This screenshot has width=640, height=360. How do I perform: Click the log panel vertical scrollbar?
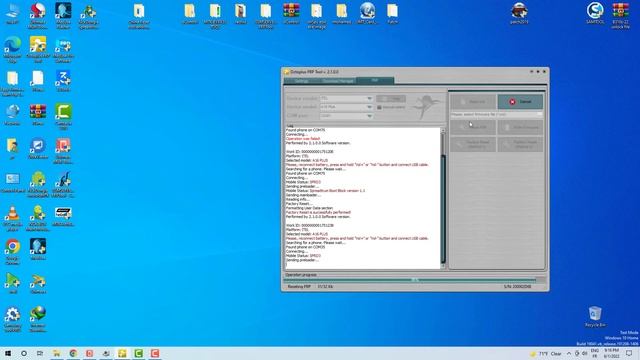(443, 198)
